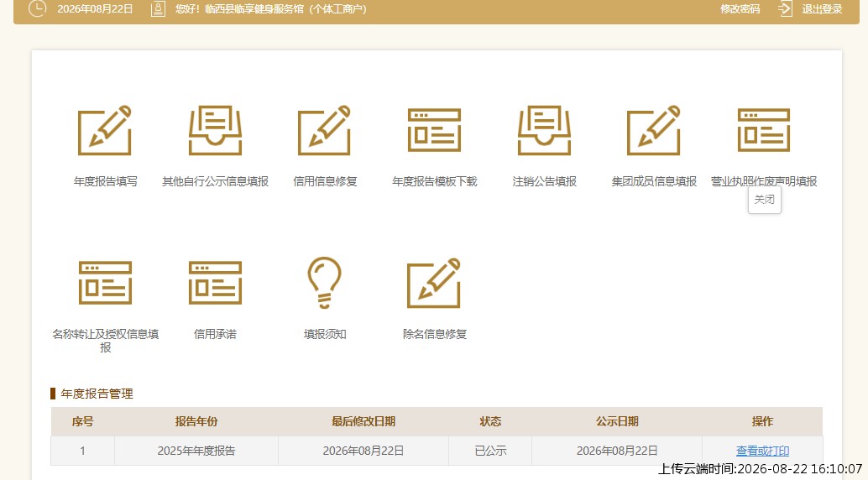868x480 pixels.
Task: Click the 信用信息修复 label
Action: pos(325,181)
